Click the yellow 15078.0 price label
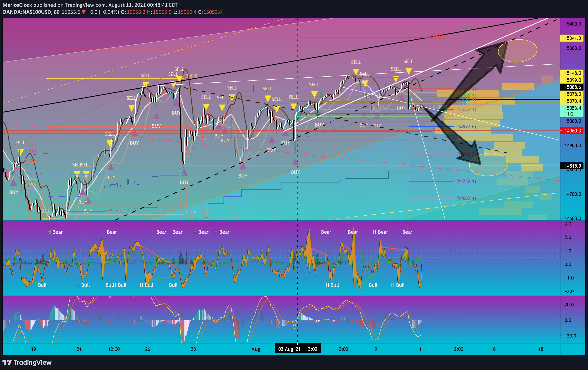Screen dimensions: 588x370 pos(572,94)
